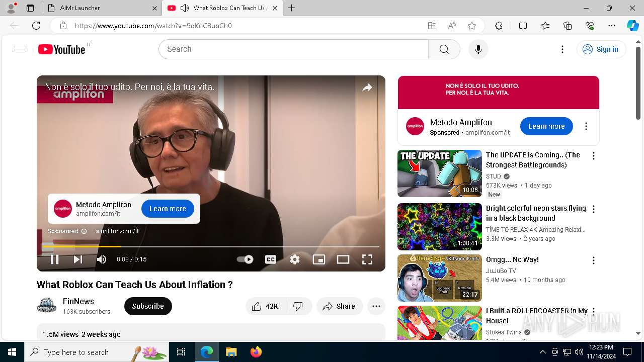This screenshot has height=362, width=644.
Task: Open options for the Metodo Amplifon sidebar ad
Action: pos(586,126)
